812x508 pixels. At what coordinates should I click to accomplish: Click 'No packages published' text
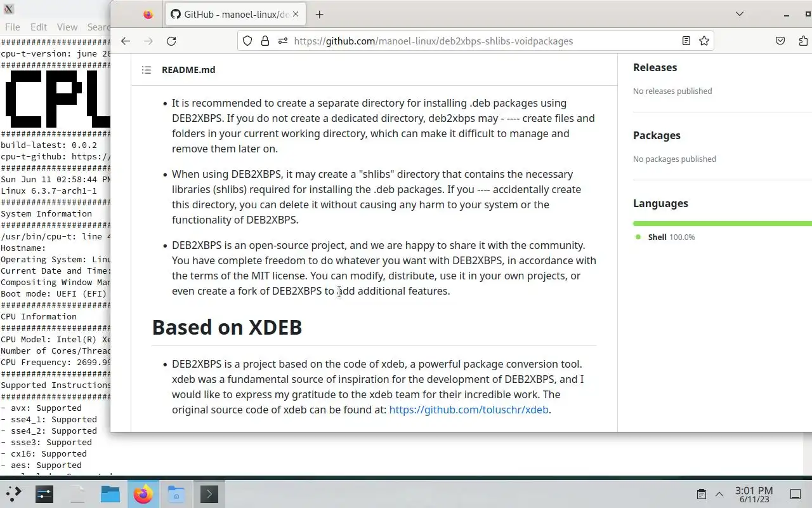pos(674,159)
